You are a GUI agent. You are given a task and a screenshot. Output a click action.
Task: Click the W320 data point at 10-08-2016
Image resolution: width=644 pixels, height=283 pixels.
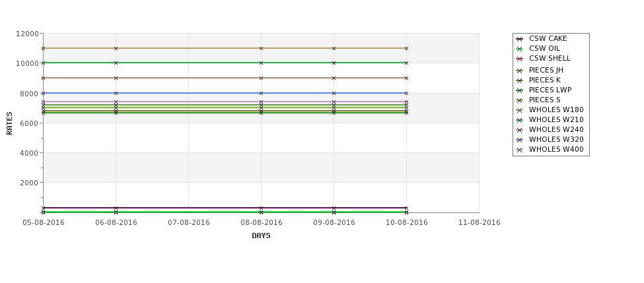tap(407, 94)
